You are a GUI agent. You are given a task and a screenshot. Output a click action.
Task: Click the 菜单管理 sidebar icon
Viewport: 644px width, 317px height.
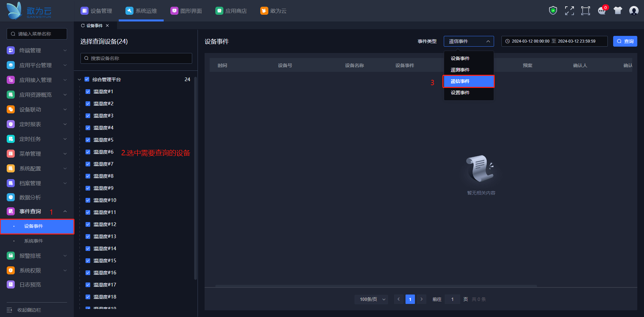(x=11, y=154)
